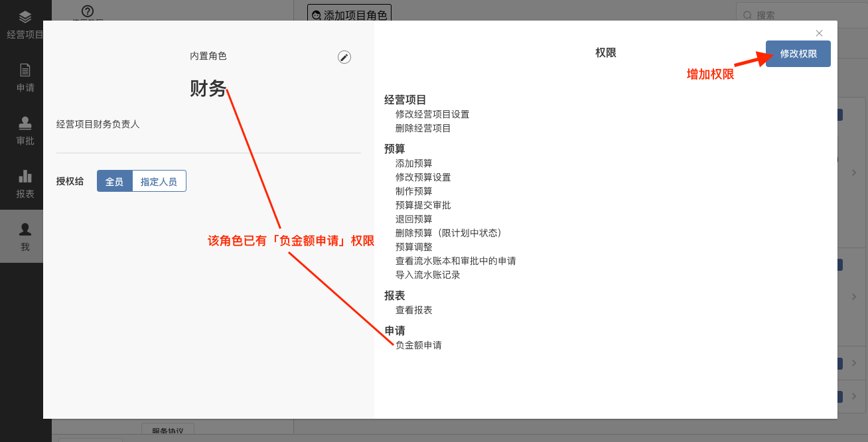Select 全员 authorization option
Image resolution: width=868 pixels, height=442 pixels.
coord(115,181)
